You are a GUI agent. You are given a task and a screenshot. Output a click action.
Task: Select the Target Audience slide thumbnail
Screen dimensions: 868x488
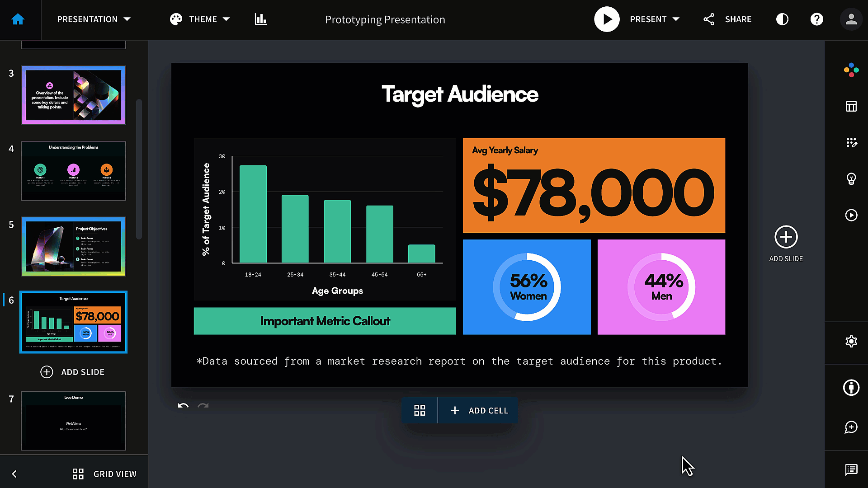click(x=73, y=322)
